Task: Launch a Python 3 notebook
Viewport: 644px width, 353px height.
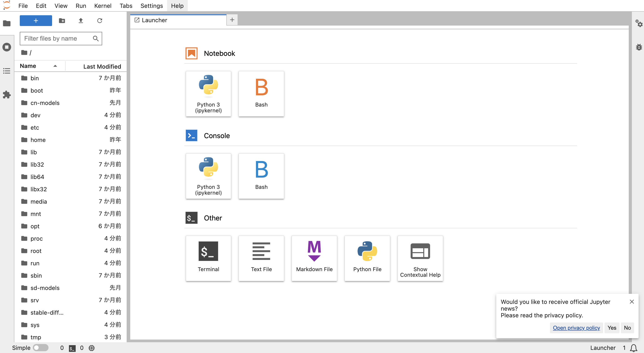Action: [208, 94]
